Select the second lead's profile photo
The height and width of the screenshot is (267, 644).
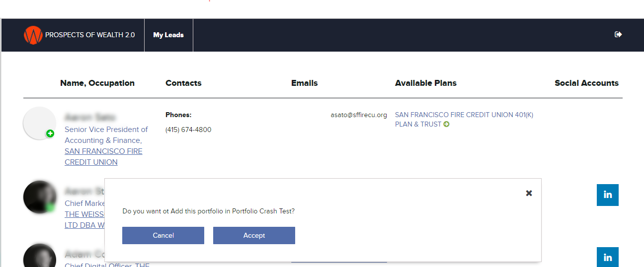39,197
